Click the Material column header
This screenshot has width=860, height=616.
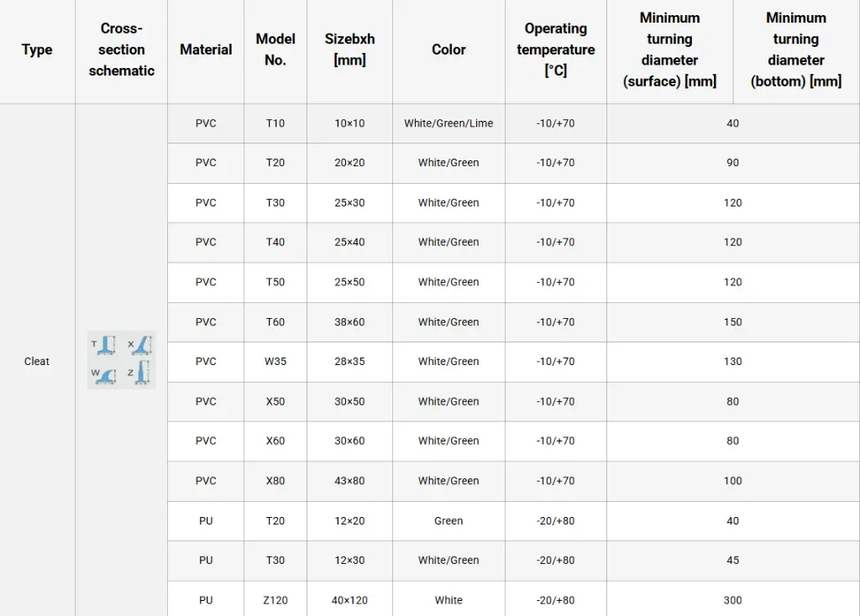[206, 50]
